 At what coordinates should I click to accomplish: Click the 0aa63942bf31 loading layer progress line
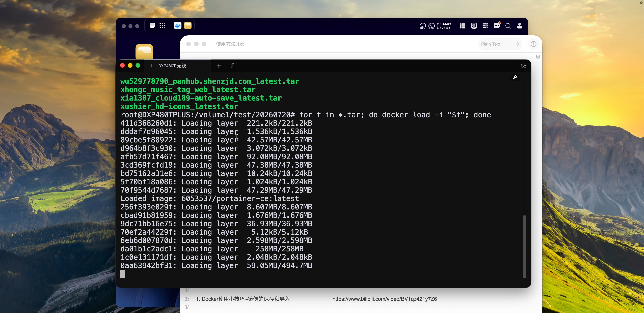coord(216,266)
